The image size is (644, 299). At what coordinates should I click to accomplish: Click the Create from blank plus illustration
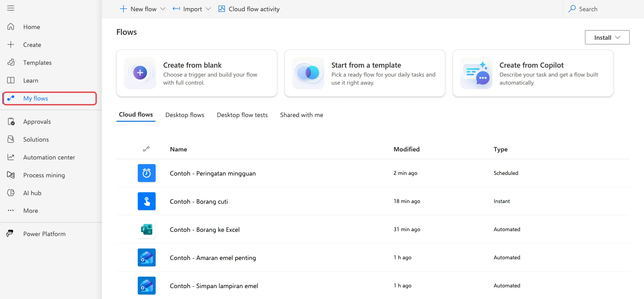(140, 73)
